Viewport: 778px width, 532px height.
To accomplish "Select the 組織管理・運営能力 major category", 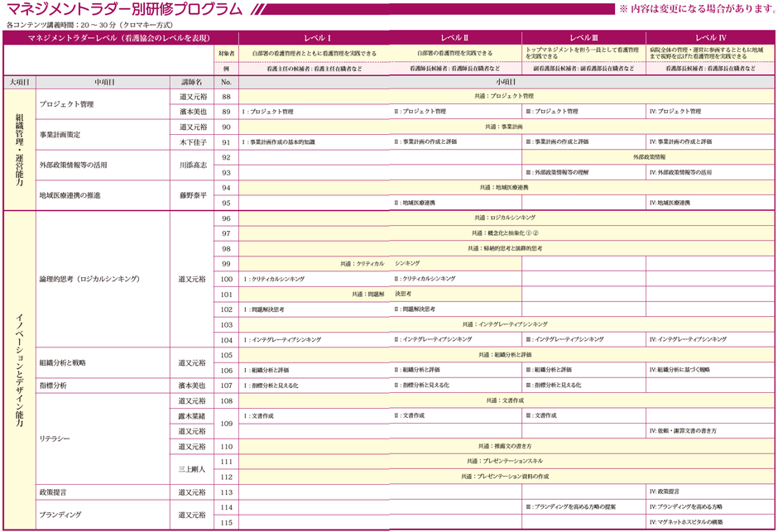I will 20,149.
